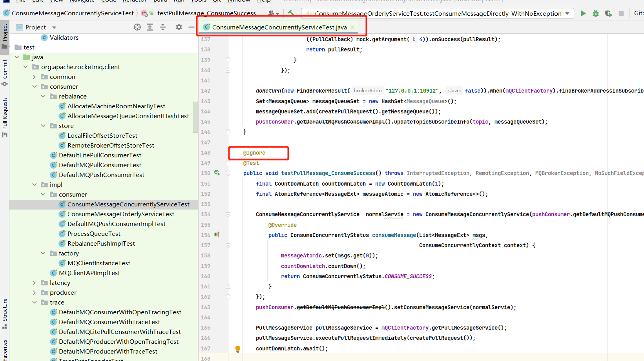
Task: Select RemoteBrokerOffsetStoreTest file
Action: 111,145
